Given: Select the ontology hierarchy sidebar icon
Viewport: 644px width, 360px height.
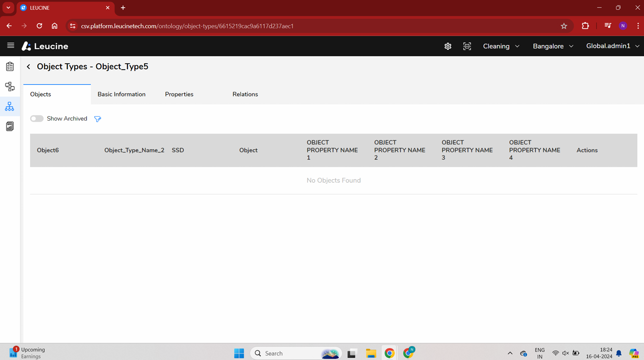Looking at the screenshot, I should tap(10, 107).
